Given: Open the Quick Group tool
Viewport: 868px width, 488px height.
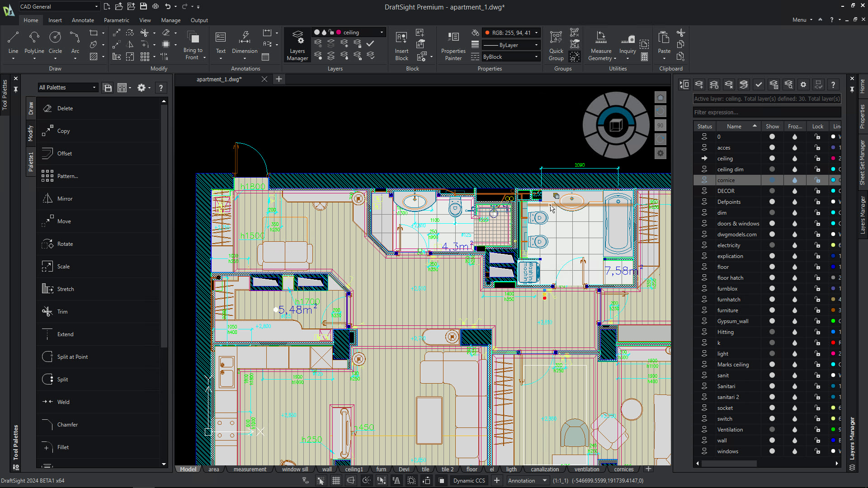Looking at the screenshot, I should click(x=556, y=45).
